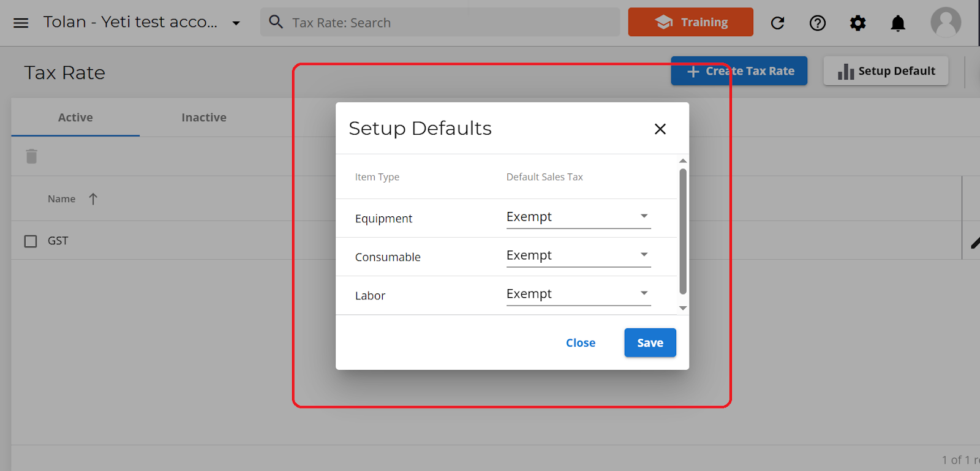Viewport: 980px width, 471px height.
Task: Open the notifications bell
Action: click(898, 23)
